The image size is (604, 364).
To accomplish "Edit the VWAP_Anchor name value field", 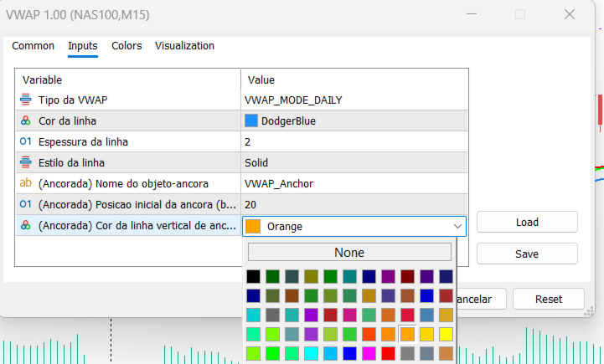I will pyautogui.click(x=354, y=183).
